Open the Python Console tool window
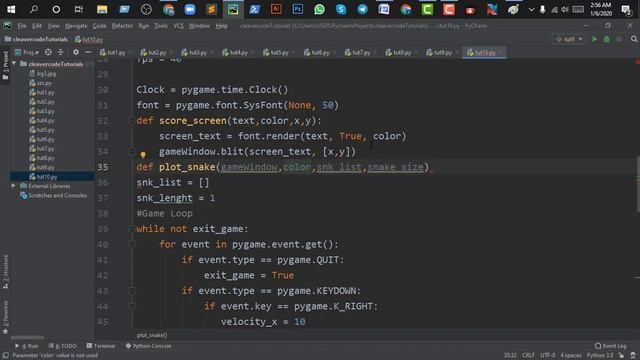The width and height of the screenshot is (640, 360). [x=148, y=346]
